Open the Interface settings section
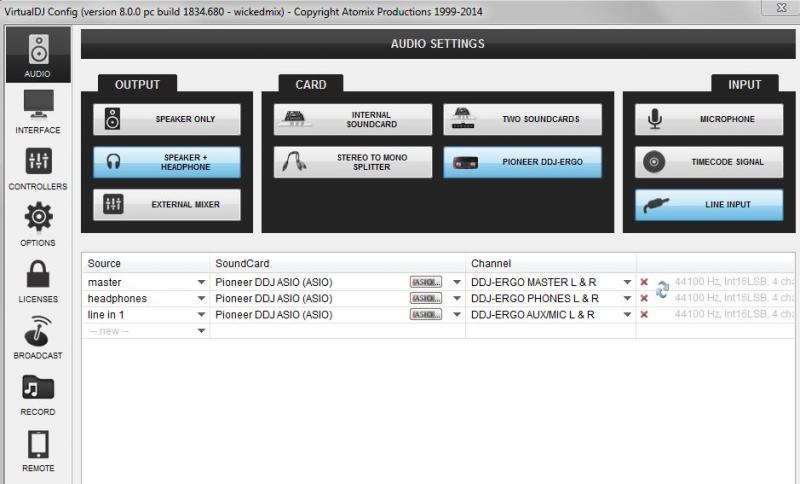 pyautogui.click(x=38, y=112)
